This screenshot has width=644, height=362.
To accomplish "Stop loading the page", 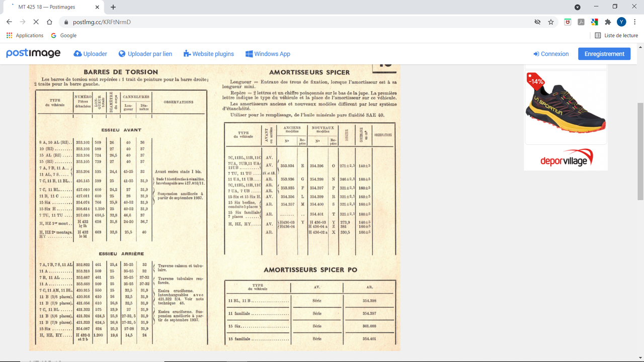I will pos(36,22).
